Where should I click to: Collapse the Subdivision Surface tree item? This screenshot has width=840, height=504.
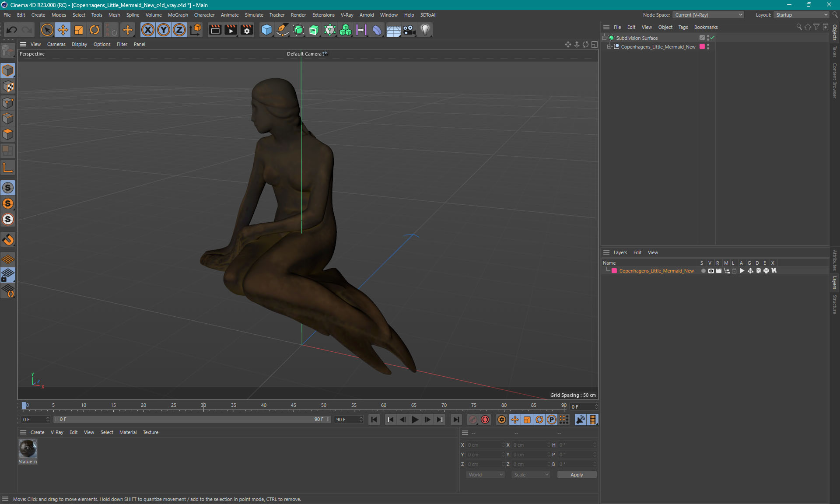[605, 38]
